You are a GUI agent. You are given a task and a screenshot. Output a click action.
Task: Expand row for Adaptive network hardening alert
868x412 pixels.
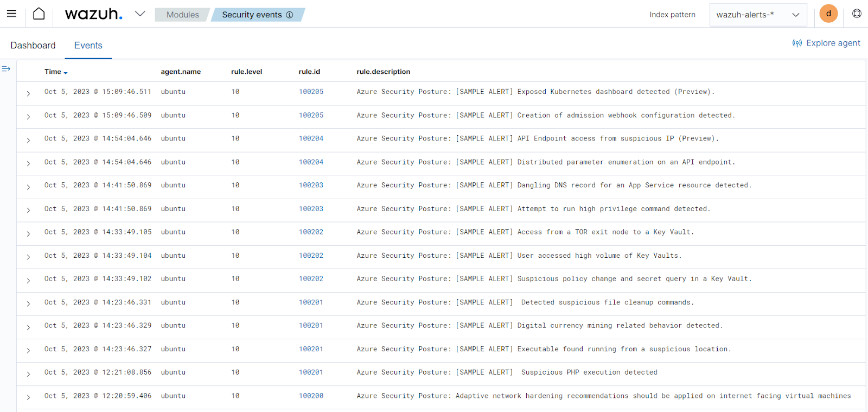pyautogui.click(x=28, y=397)
